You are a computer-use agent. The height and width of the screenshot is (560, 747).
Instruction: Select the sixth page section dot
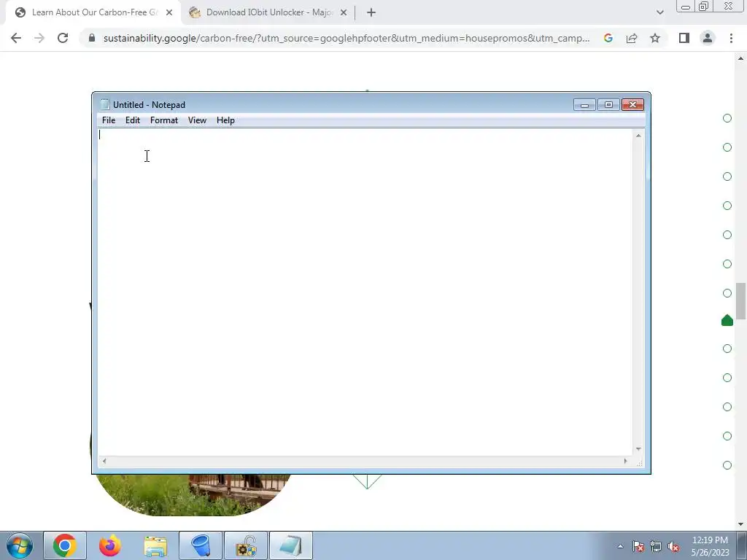pos(727,264)
